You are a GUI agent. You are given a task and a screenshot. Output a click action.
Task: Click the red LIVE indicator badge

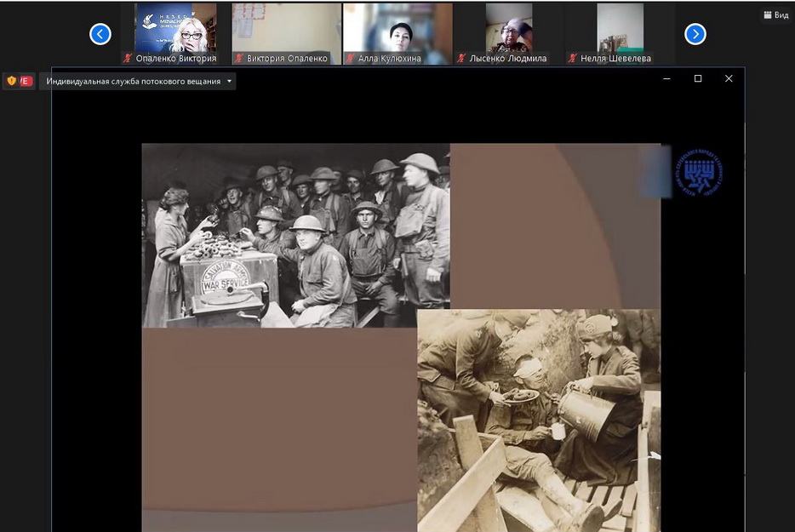(26, 81)
